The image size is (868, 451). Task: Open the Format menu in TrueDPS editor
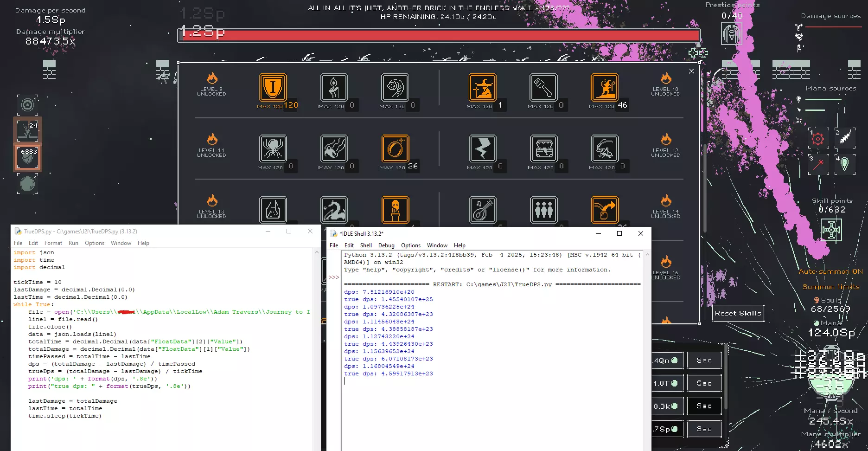tap(53, 243)
